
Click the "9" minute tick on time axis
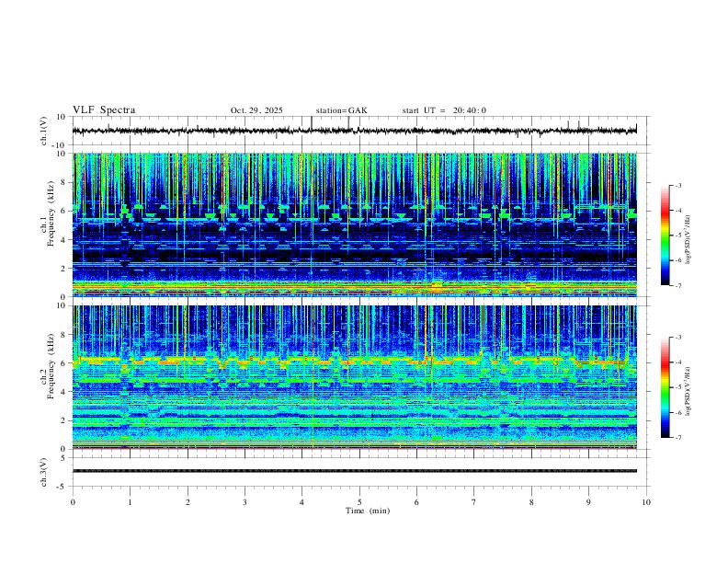[x=588, y=502]
